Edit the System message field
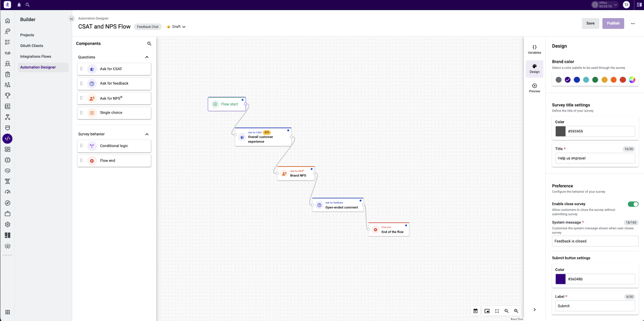 [x=595, y=241]
